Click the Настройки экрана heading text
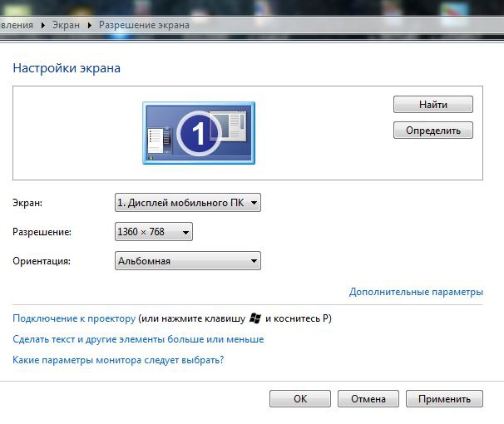The height and width of the screenshot is (424, 504). pyautogui.click(x=67, y=68)
